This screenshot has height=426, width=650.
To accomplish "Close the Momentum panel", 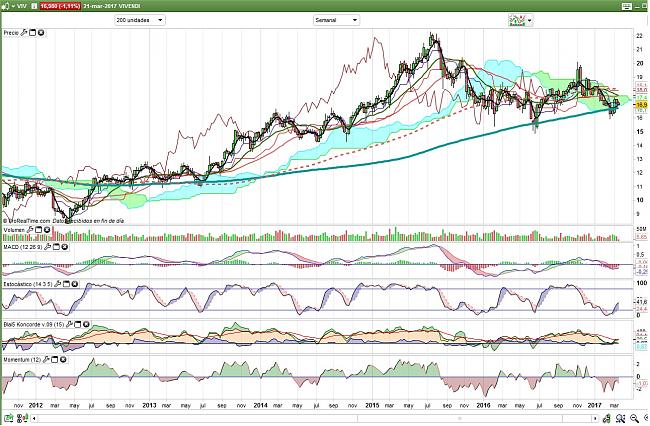I will [63, 360].
